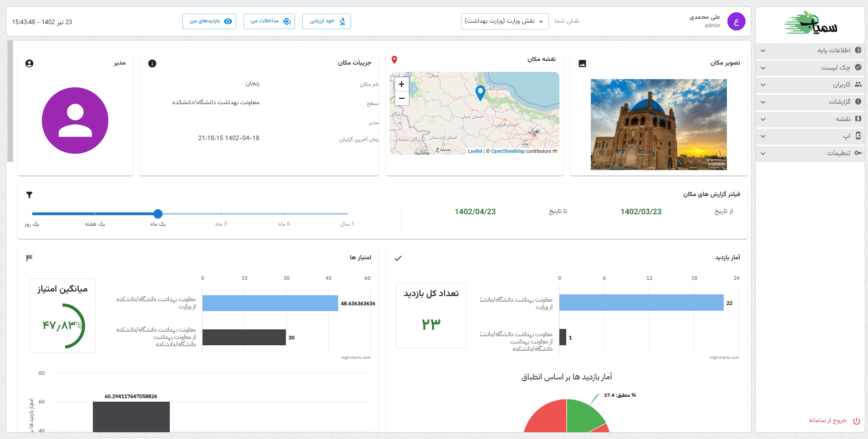
Task: Click the red location pin icon in نقشه مکان
Action: [395, 60]
